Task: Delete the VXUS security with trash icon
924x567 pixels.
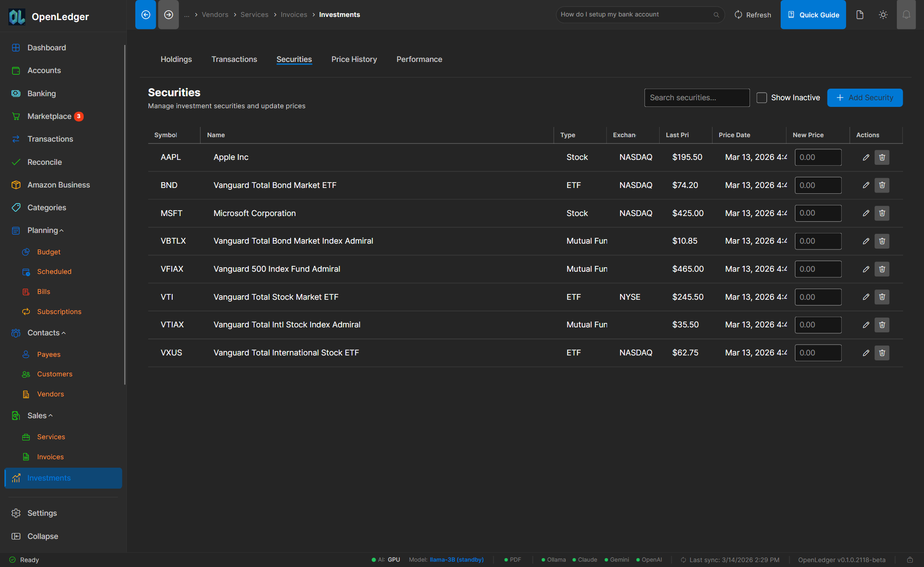Action: pos(882,353)
